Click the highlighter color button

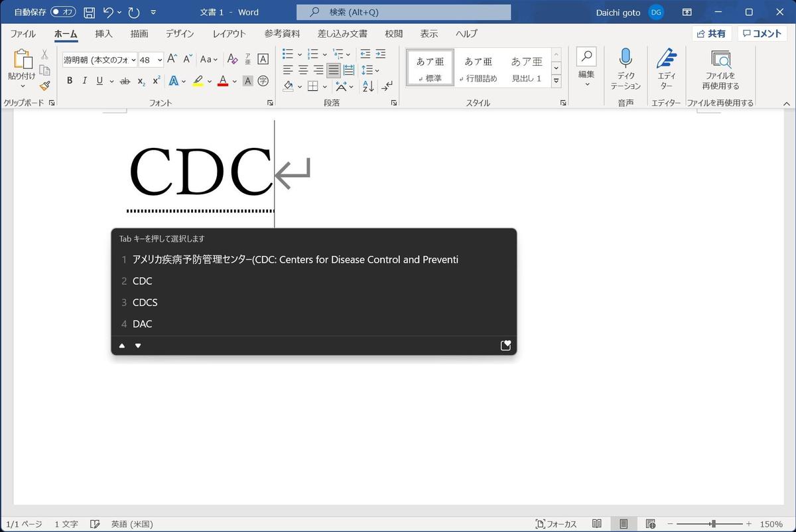[198, 81]
